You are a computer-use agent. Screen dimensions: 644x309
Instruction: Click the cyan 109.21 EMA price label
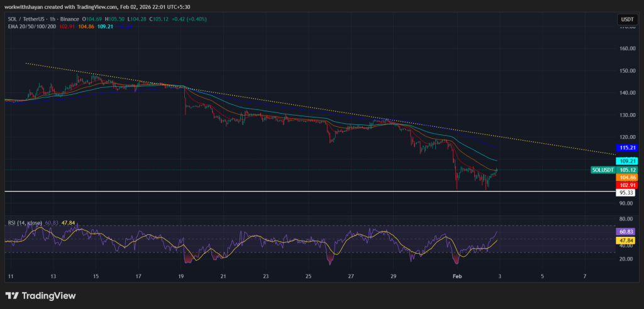[628, 161]
